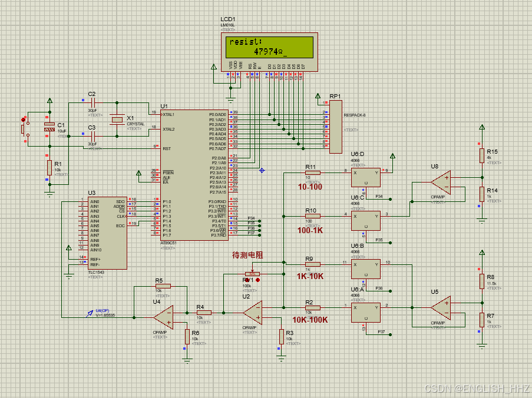Screen dimensions: 532x398
Task: Click the XTAL1 pin label on U1
Action: pyautogui.click(x=168, y=115)
